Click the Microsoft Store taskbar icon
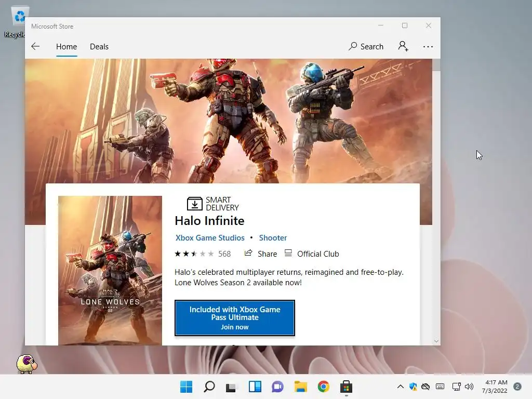 click(x=347, y=387)
